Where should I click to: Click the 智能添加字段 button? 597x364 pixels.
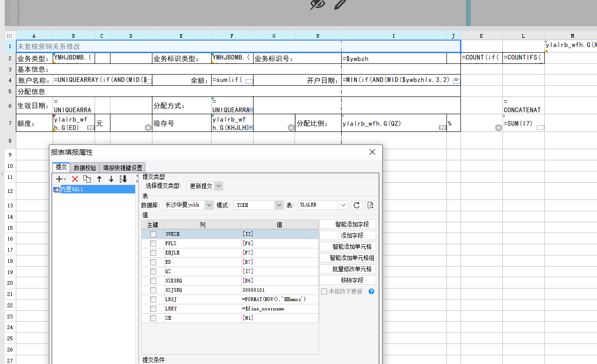point(347,224)
